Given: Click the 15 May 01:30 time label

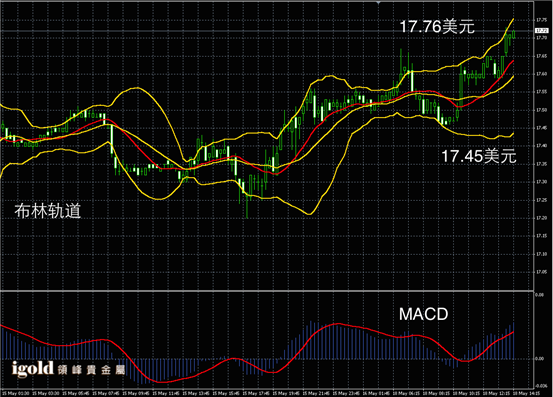Looking at the screenshot, I should click(x=15, y=393).
